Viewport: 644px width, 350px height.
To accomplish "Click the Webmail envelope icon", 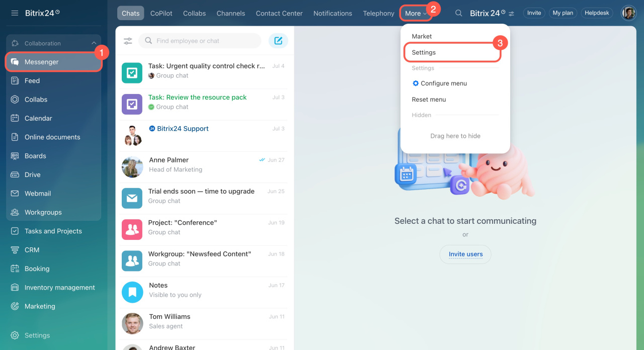I will click(x=15, y=194).
